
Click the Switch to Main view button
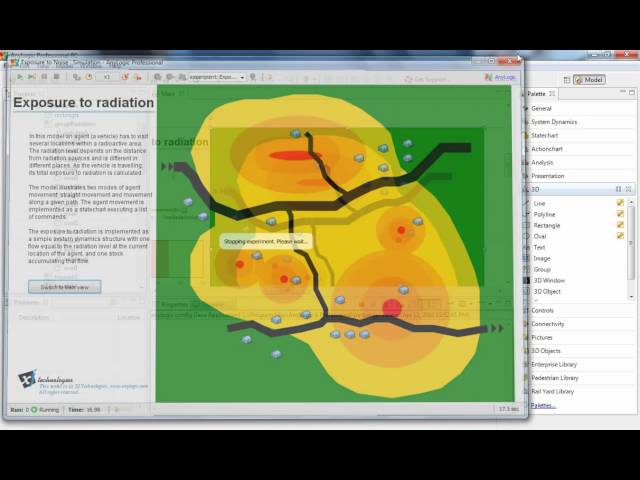[65, 287]
